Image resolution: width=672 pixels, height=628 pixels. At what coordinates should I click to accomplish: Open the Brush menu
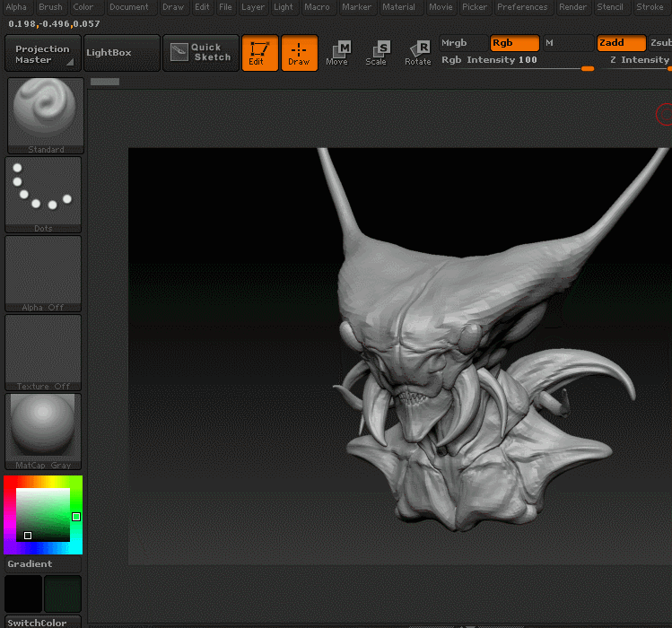pos(50,7)
